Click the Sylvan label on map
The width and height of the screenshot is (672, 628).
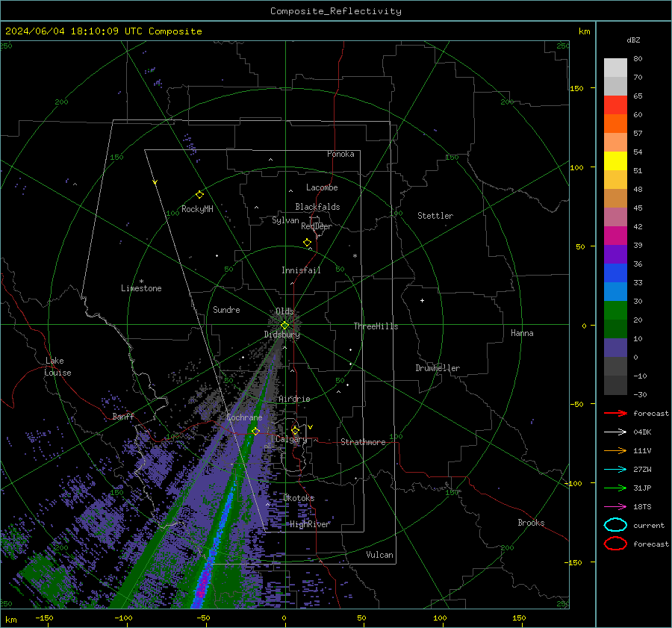[x=285, y=220]
